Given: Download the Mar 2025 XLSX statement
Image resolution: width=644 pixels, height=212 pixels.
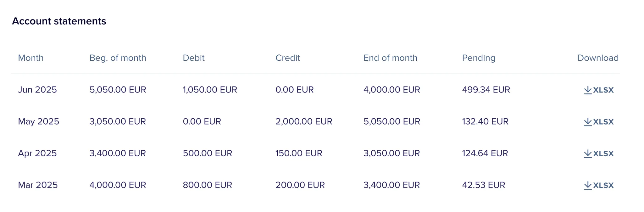Looking at the screenshot, I should (598, 185).
